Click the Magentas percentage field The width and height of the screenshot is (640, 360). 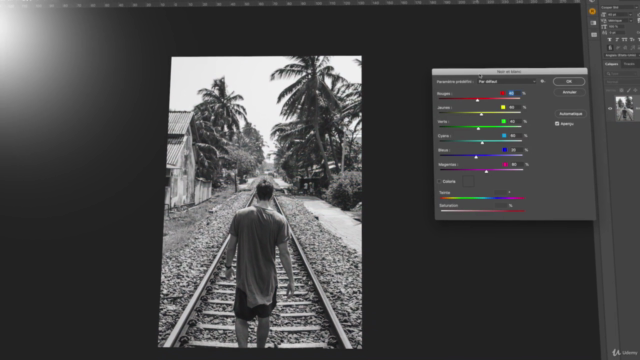pos(517,164)
